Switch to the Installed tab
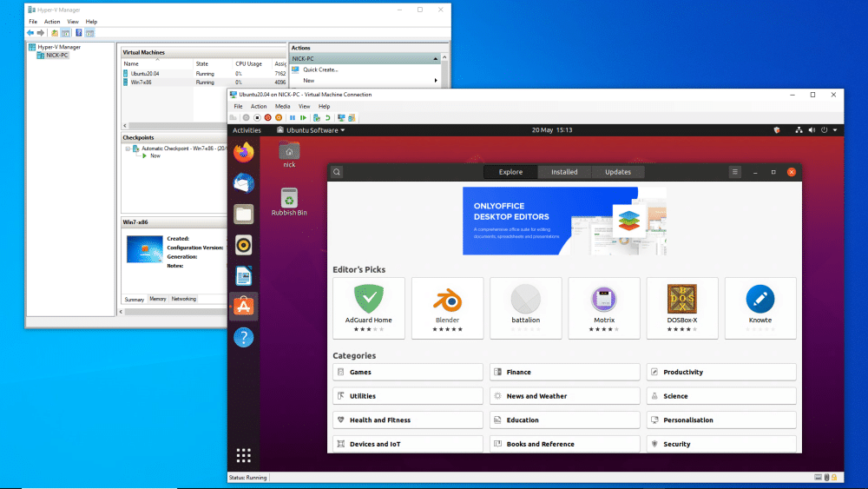Viewport: 868px width, 489px height. click(564, 172)
